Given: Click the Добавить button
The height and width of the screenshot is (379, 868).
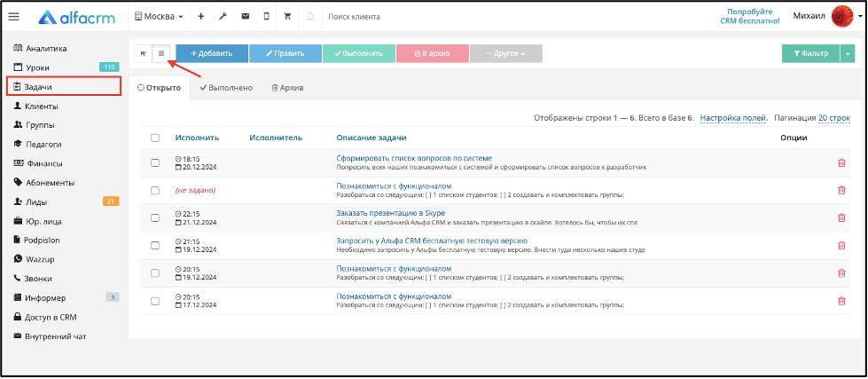Looking at the screenshot, I should point(212,54).
